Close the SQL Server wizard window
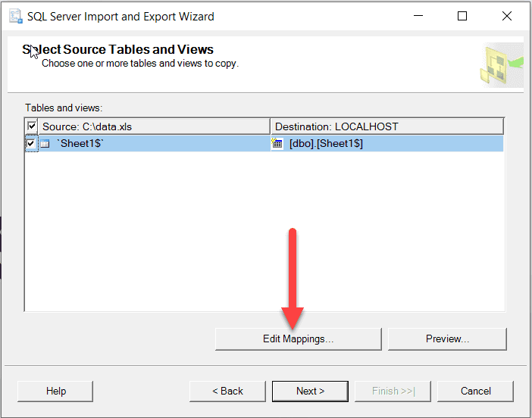This screenshot has height=418, width=532. pos(506,16)
